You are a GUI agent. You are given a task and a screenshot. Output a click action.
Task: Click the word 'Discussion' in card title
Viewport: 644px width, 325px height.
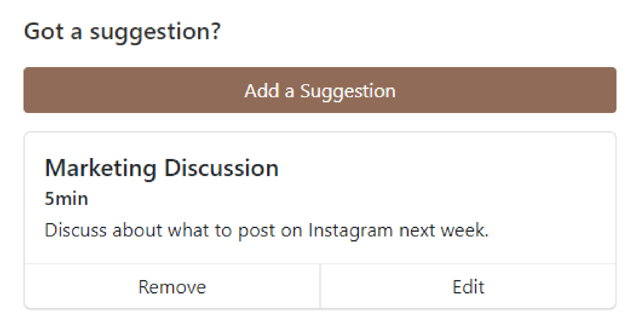coord(221,168)
